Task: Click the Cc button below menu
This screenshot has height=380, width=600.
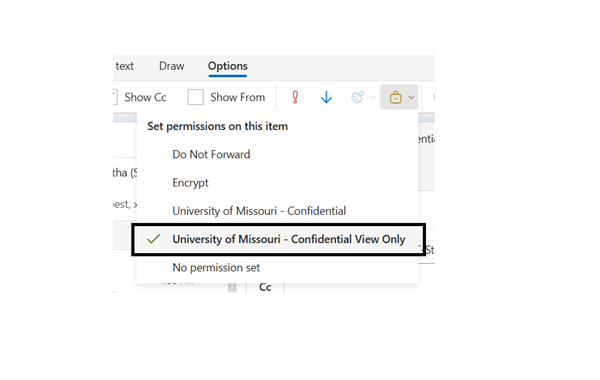Action: pyautogui.click(x=265, y=287)
